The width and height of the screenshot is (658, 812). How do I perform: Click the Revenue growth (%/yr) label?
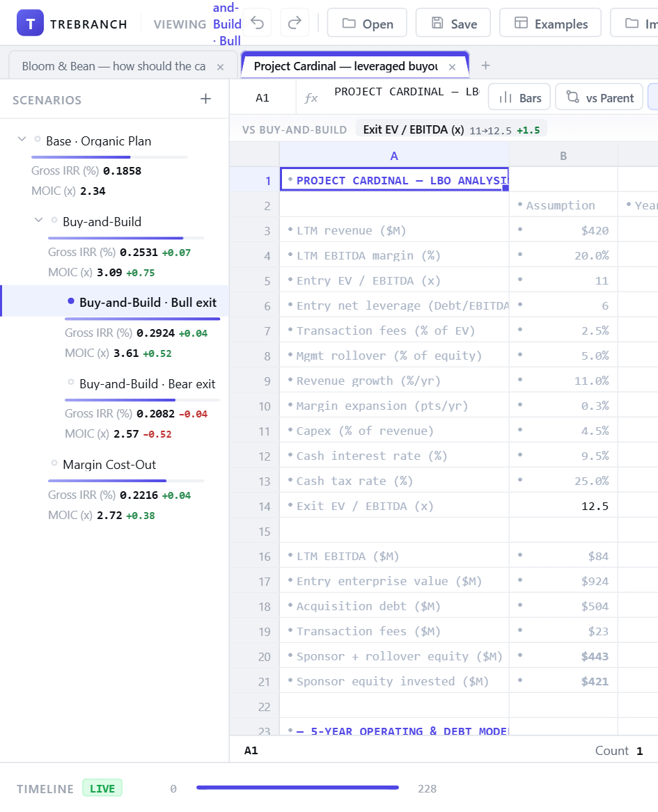[368, 381]
